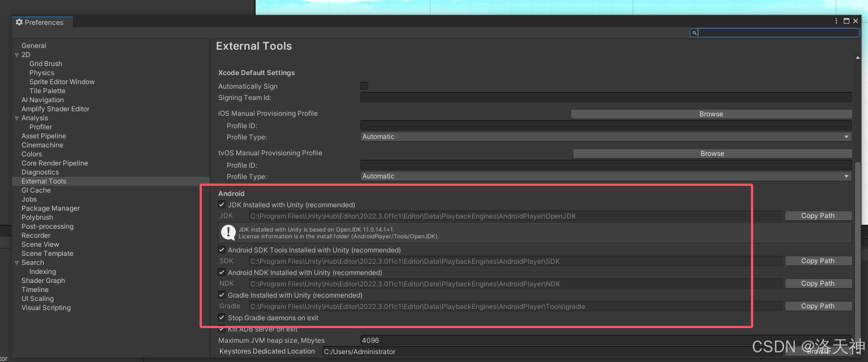This screenshot has width=868, height=362.
Task: Toggle Automatically Sign checkbox
Action: 364,86
